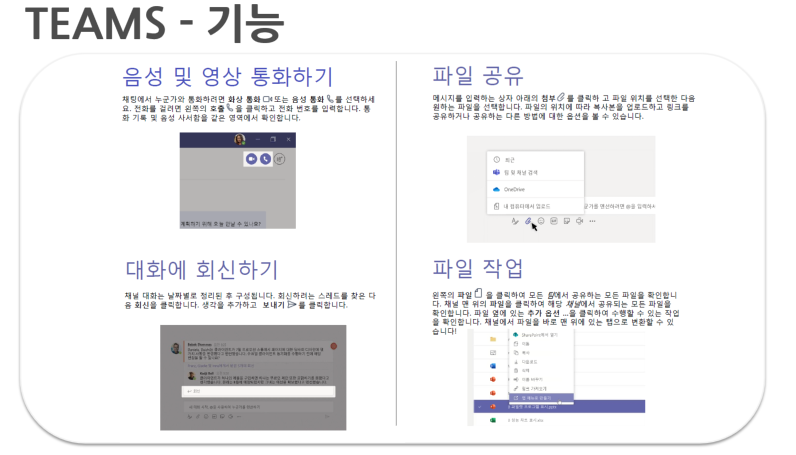Click the paperclip Attach icon
This screenshot has width=796, height=455.
(x=528, y=221)
